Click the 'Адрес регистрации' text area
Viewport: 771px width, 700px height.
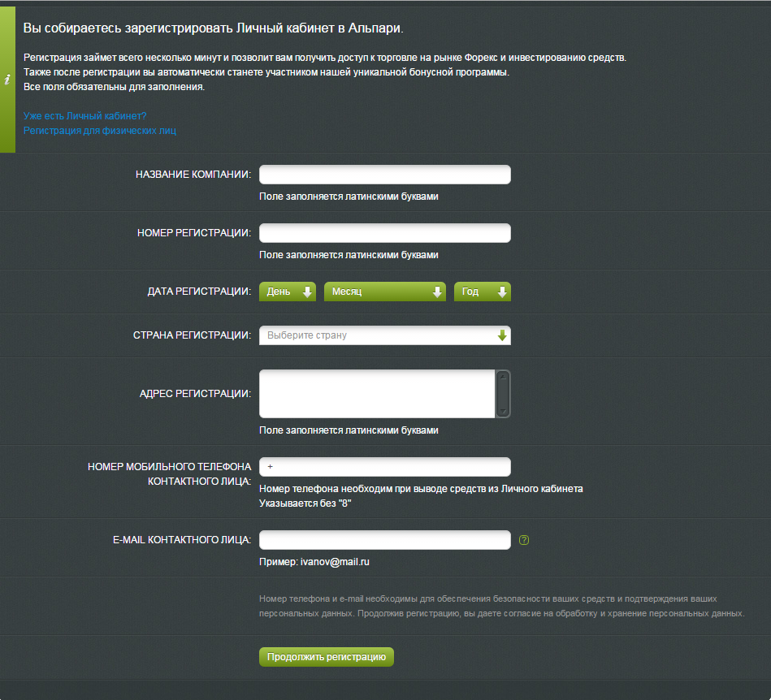pyautogui.click(x=377, y=394)
